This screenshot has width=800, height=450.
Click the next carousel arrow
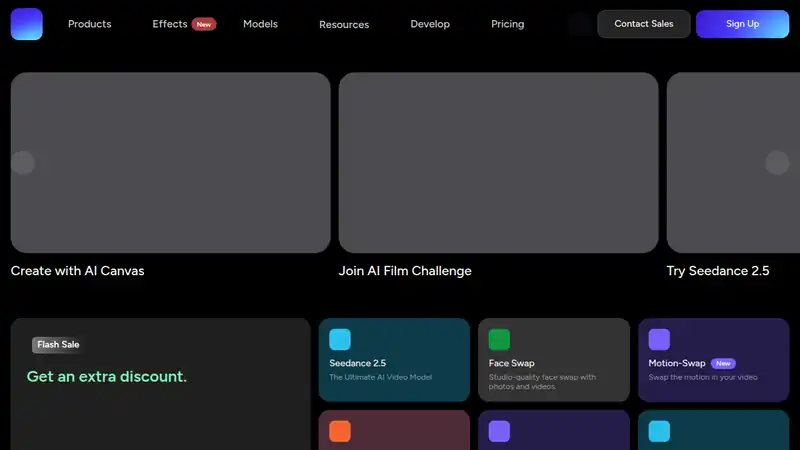(x=777, y=163)
